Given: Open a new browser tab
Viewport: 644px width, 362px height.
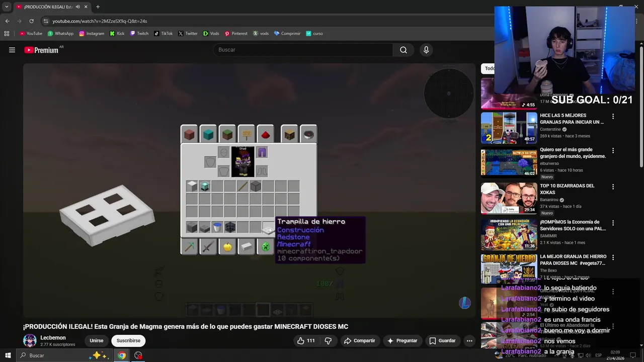Looking at the screenshot, I should tap(98, 7).
